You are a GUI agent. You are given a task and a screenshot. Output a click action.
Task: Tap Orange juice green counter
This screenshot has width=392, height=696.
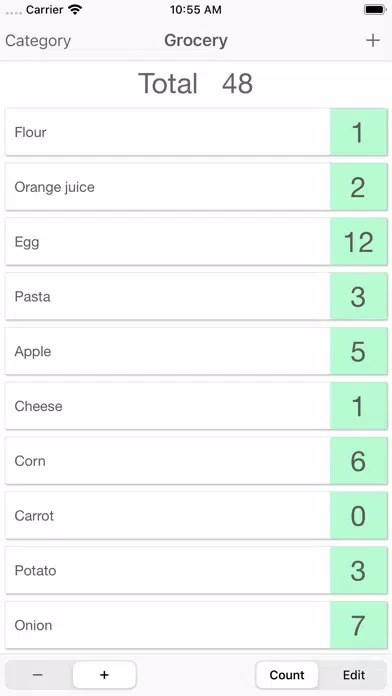359,187
